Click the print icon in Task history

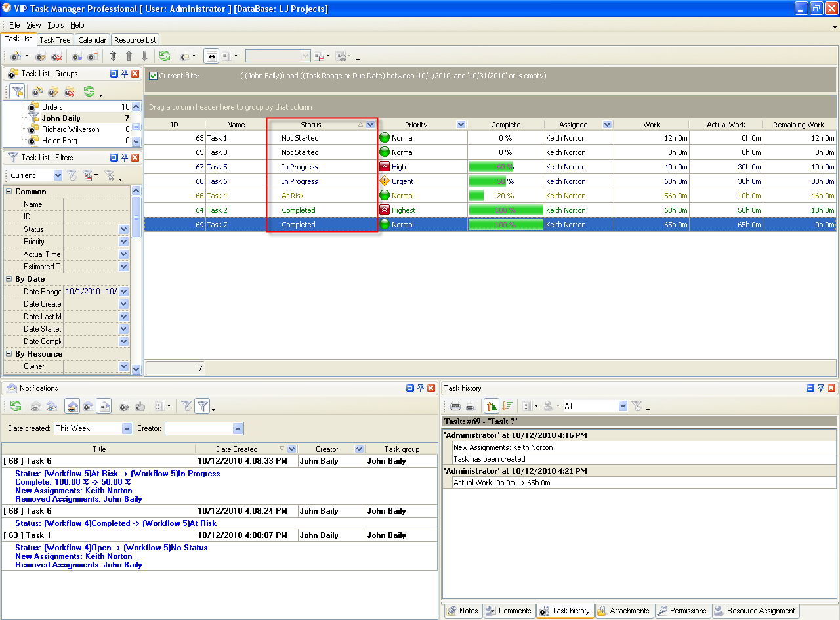tap(455, 406)
